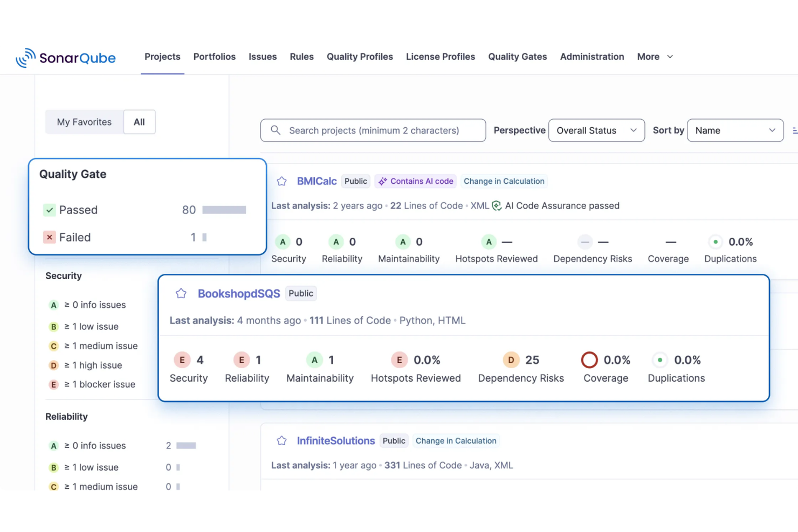Screen dimensions: 798x532
Task: Click the SonarQube logo
Action: pos(66,58)
